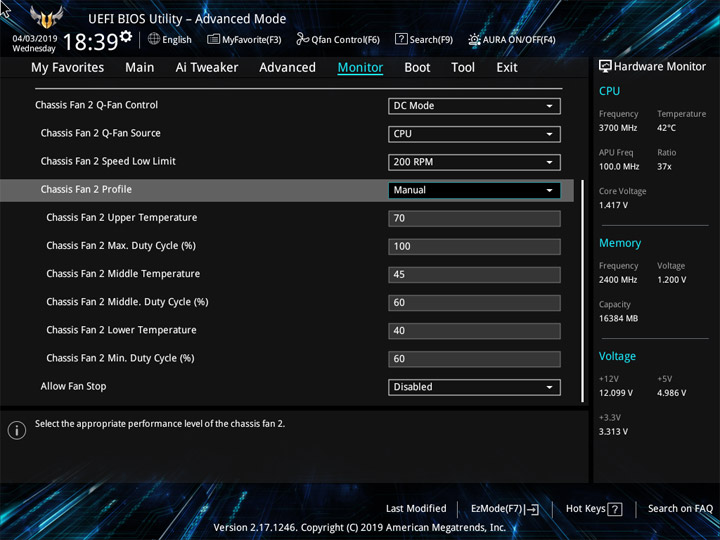The height and width of the screenshot is (540, 720).
Task: Click the MyFavorite list icon
Action: point(214,39)
